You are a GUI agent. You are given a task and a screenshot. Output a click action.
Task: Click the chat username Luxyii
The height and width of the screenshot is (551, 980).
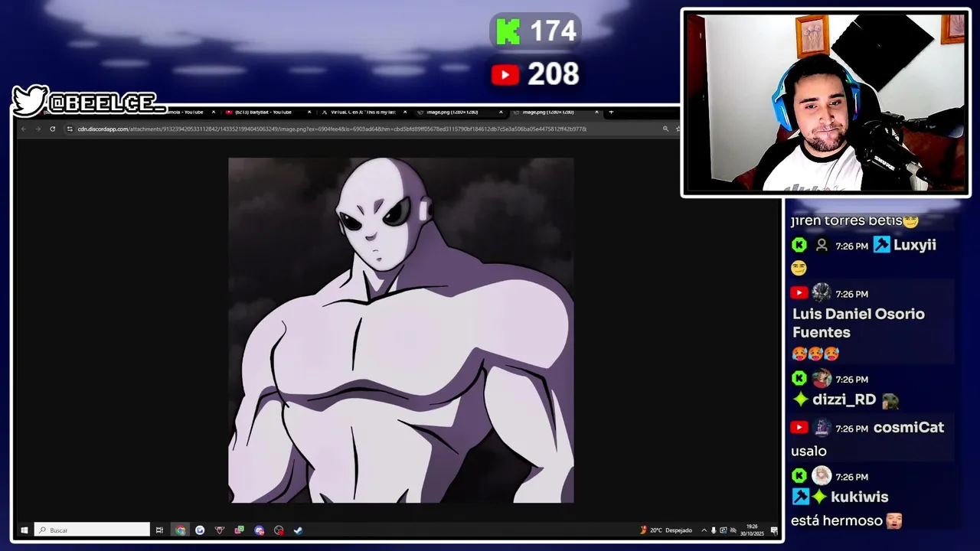(x=915, y=245)
